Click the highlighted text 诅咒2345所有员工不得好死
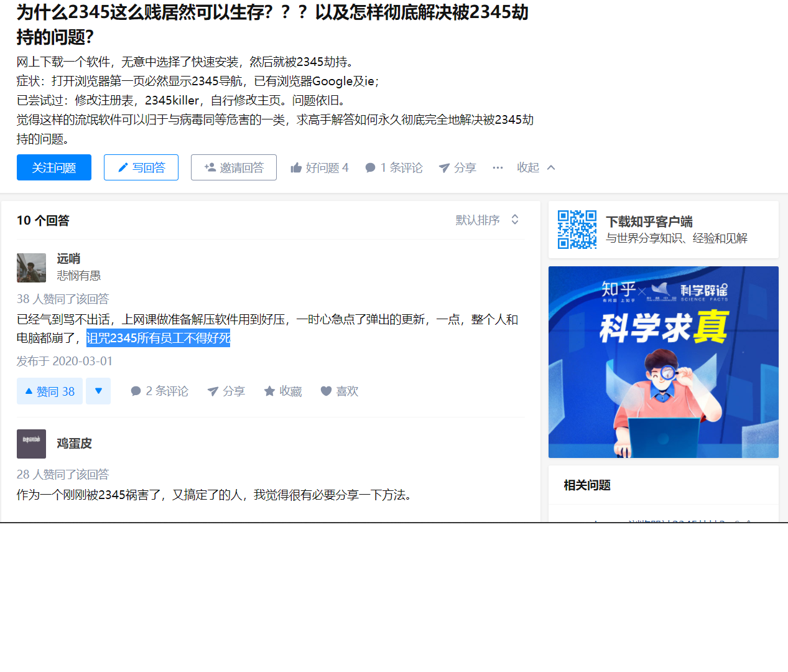Image resolution: width=788 pixels, height=672 pixels. pyautogui.click(x=159, y=338)
